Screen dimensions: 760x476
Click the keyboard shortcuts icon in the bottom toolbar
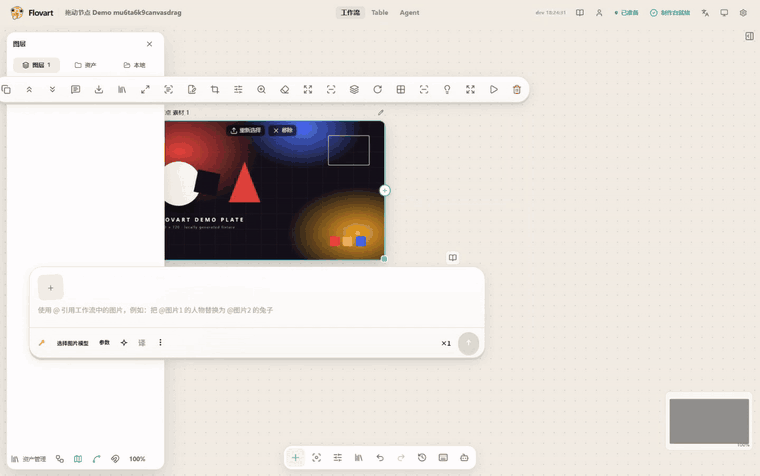(443, 458)
